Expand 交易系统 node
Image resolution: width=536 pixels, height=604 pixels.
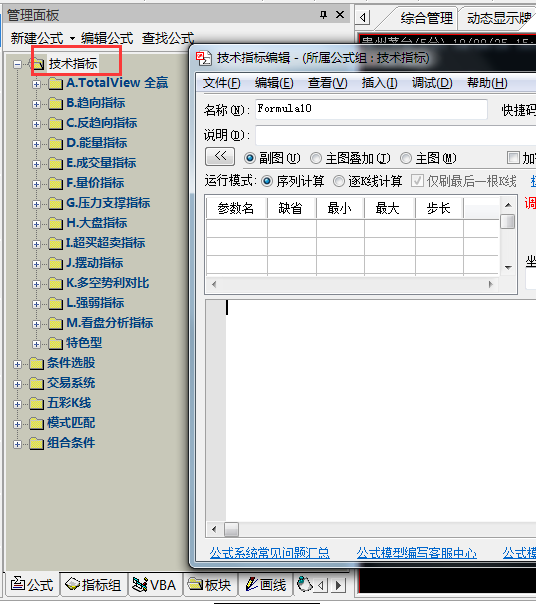pyautogui.click(x=17, y=384)
